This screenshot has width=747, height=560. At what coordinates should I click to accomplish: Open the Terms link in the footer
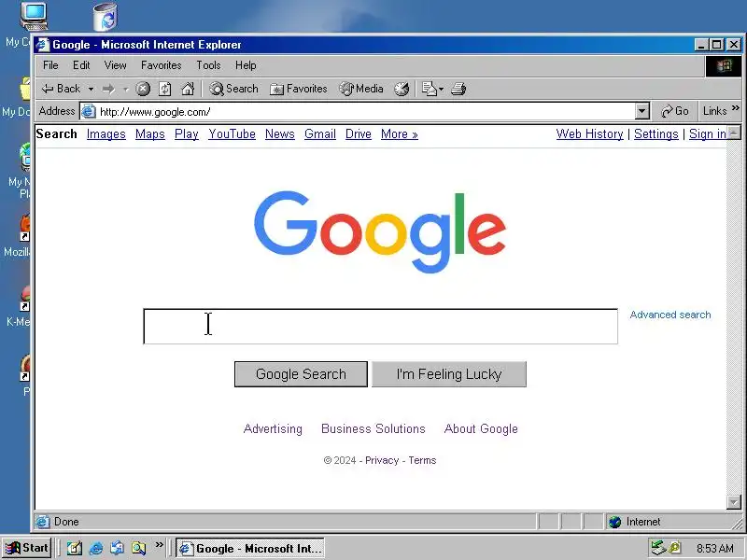[422, 460]
